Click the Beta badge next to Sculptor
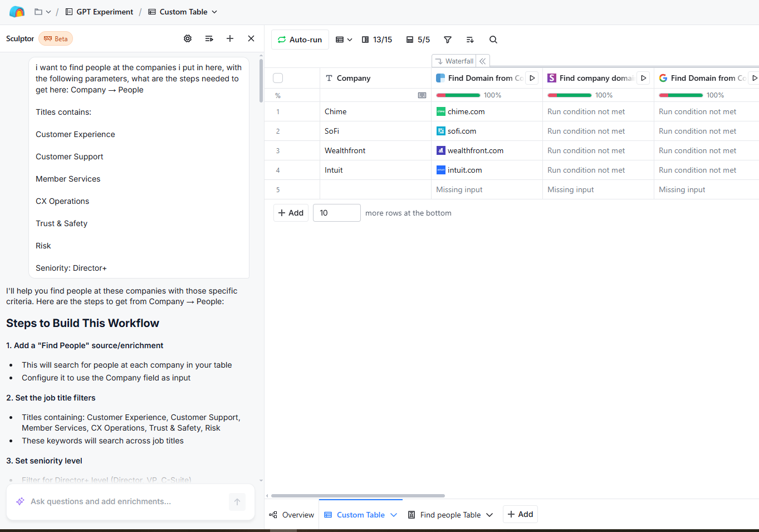Screen dimensions: 759x532 pyautogui.click(x=56, y=38)
